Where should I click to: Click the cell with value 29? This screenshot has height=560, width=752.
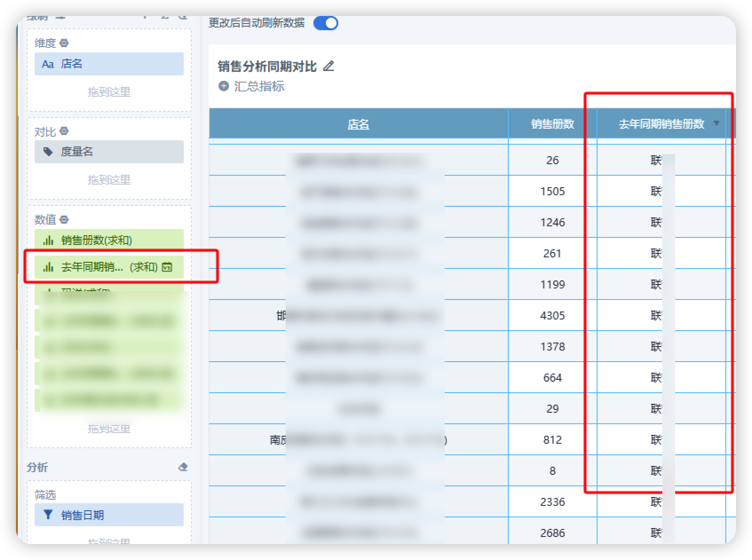point(553,409)
